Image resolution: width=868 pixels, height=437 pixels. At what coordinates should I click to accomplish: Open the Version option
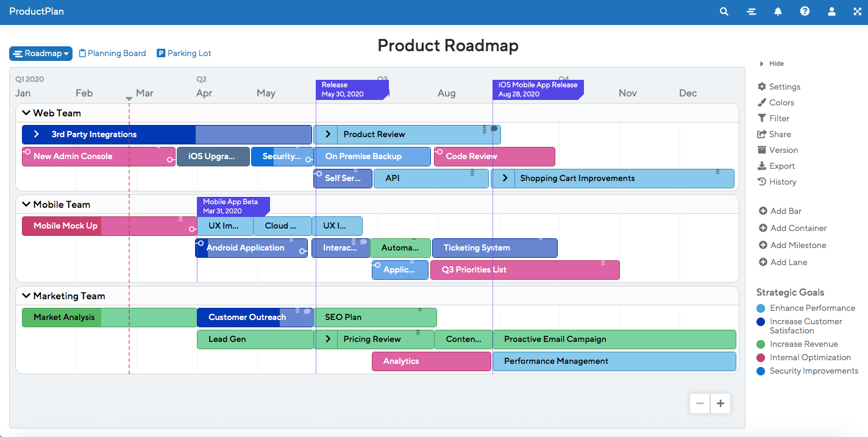pos(777,150)
